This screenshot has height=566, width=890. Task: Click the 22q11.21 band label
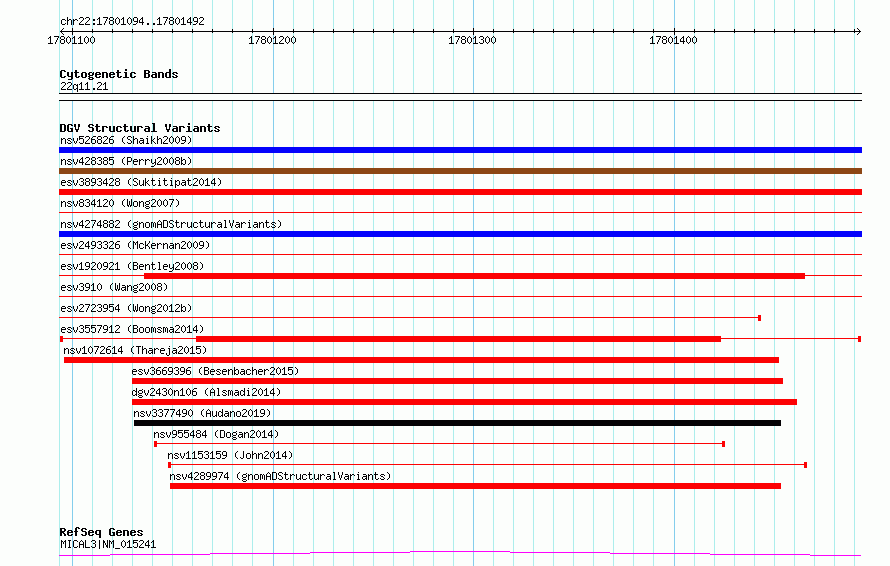(84, 86)
